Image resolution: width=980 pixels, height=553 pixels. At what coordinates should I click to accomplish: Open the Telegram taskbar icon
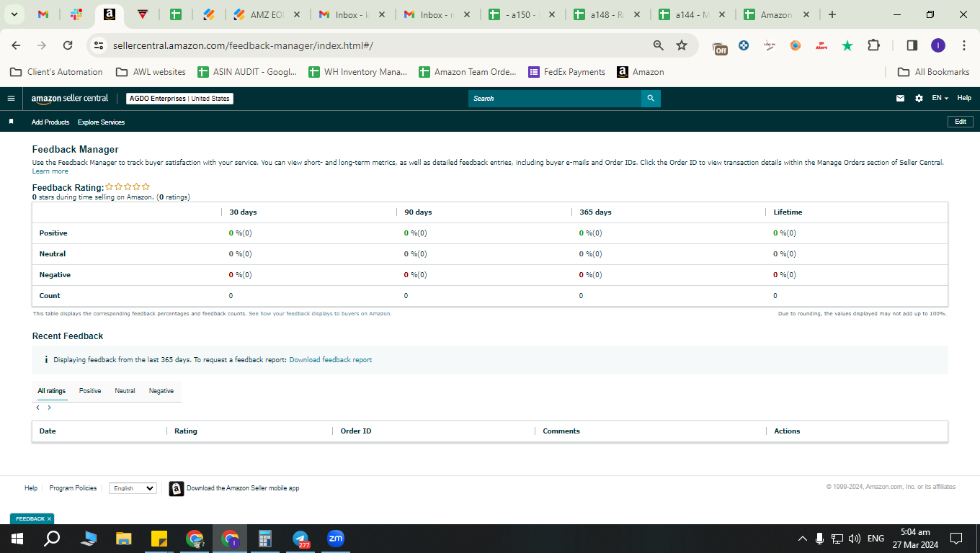tap(301, 539)
